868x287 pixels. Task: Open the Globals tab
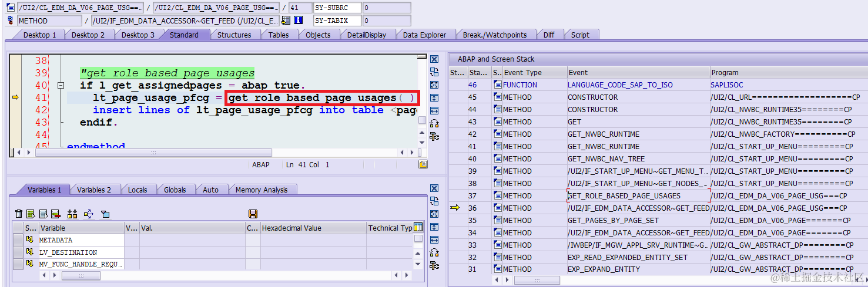pos(175,190)
